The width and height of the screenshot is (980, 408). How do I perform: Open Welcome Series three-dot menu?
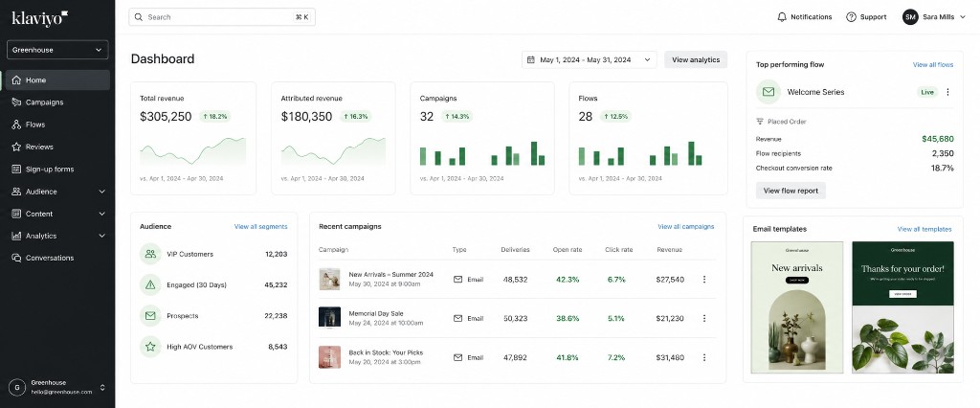(x=947, y=92)
